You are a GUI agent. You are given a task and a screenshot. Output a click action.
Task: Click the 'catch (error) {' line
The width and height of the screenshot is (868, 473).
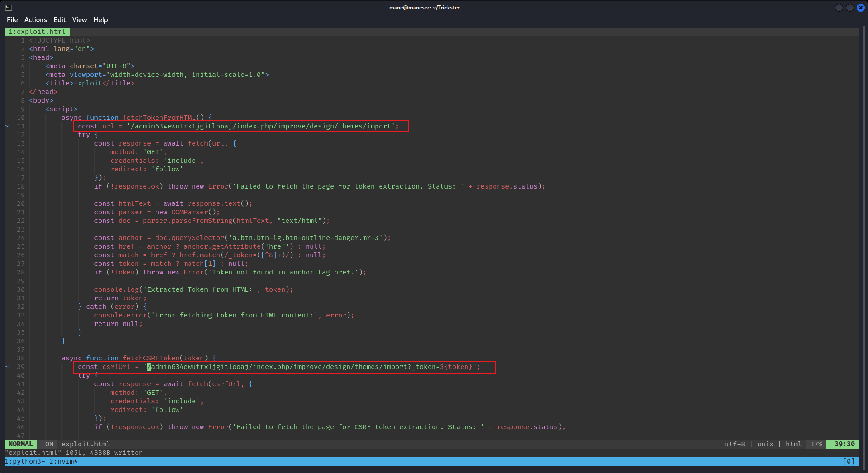click(x=112, y=307)
